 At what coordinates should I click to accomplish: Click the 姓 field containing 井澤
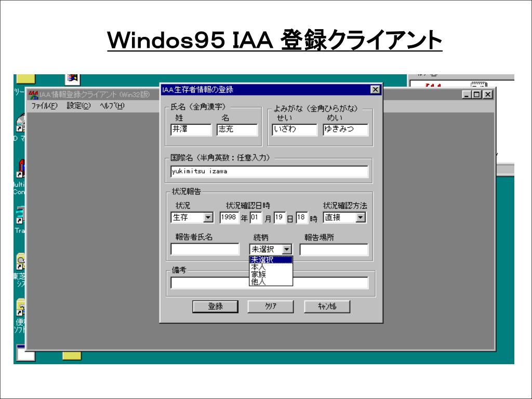(191, 129)
